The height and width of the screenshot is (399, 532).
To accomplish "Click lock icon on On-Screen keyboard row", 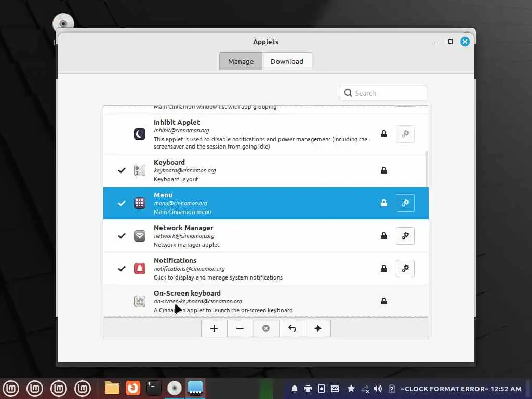I will coord(384,301).
